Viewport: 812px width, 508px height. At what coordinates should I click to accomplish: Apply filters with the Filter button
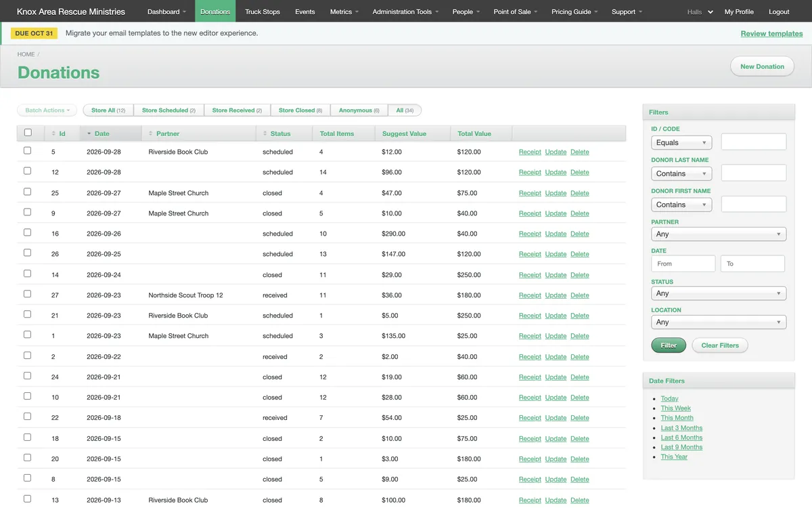669,345
